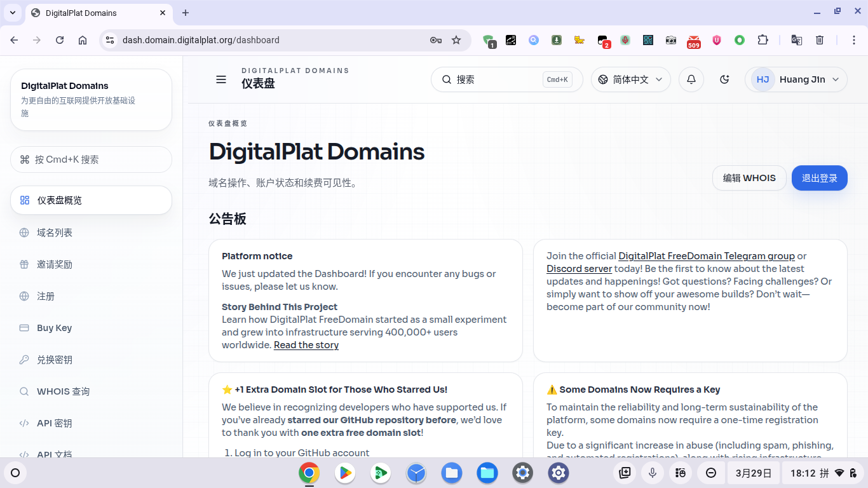The width and height of the screenshot is (868, 488).
Task: Open the DigitalPlat FreeDomain Telegram group link
Action: click(706, 256)
